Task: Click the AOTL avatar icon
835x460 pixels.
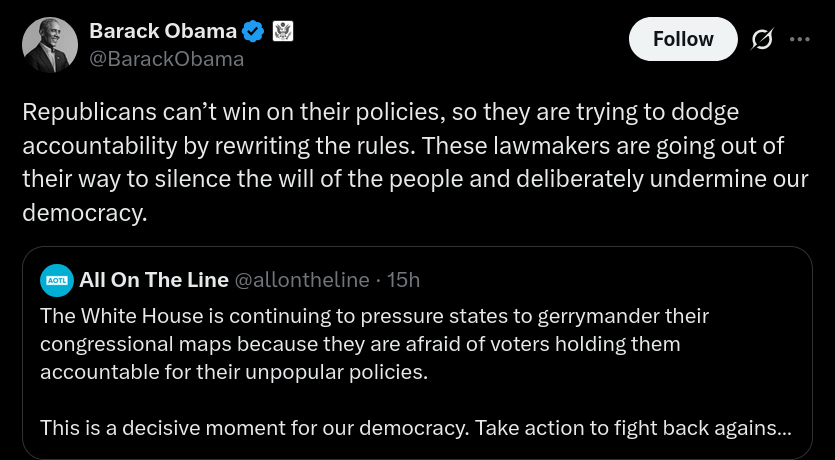Action: 55,281
